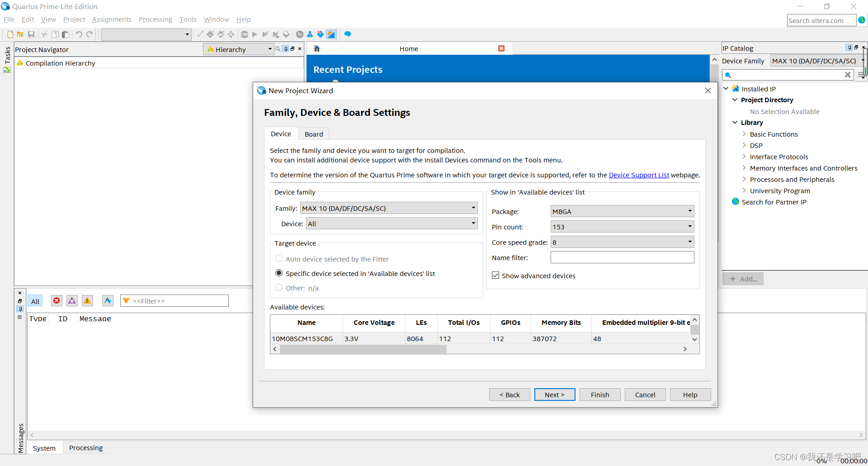Expand the Basic Functions library node
This screenshot has width=868, height=466.
coord(744,134)
